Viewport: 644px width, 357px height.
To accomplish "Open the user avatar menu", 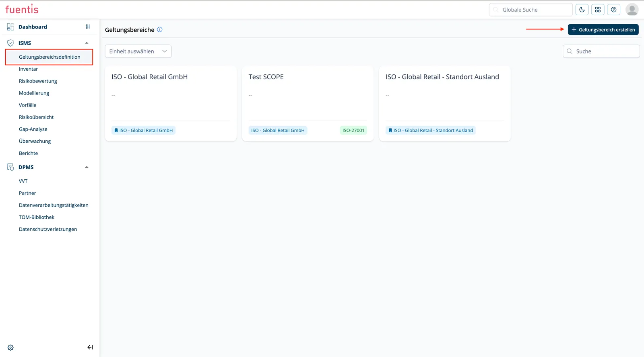I will pyautogui.click(x=632, y=10).
